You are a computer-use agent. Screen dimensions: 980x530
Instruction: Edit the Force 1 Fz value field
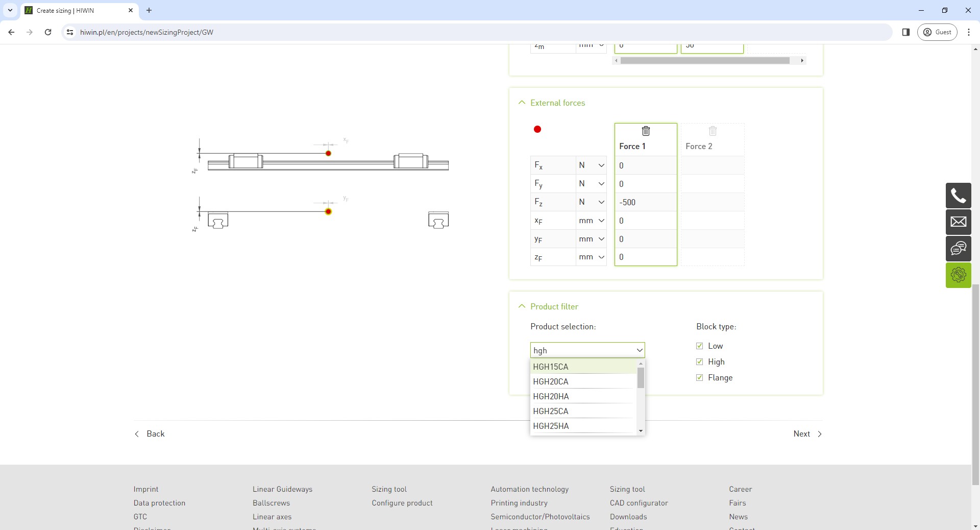[646, 202]
